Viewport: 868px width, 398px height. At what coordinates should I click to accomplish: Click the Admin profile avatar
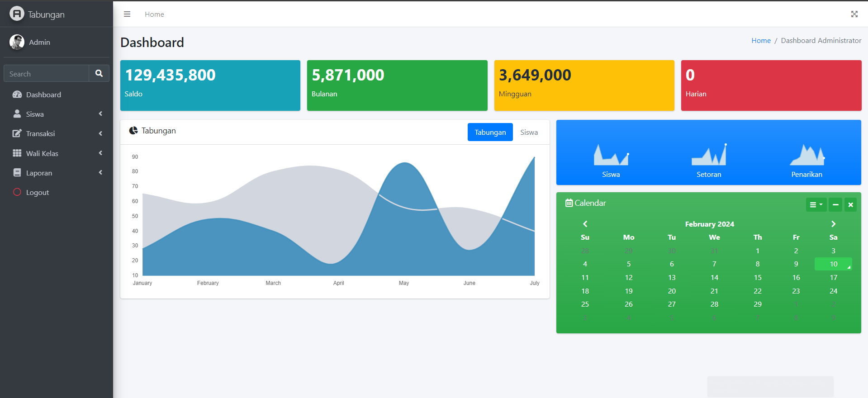[17, 42]
